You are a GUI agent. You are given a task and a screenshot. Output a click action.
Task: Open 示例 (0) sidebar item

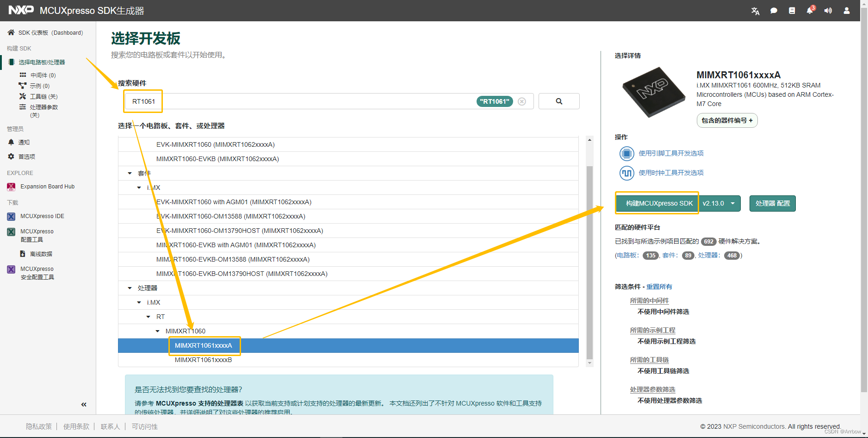point(40,86)
